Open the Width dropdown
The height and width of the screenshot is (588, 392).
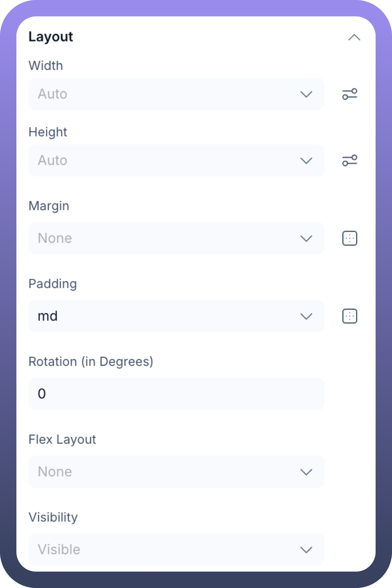coord(176,94)
